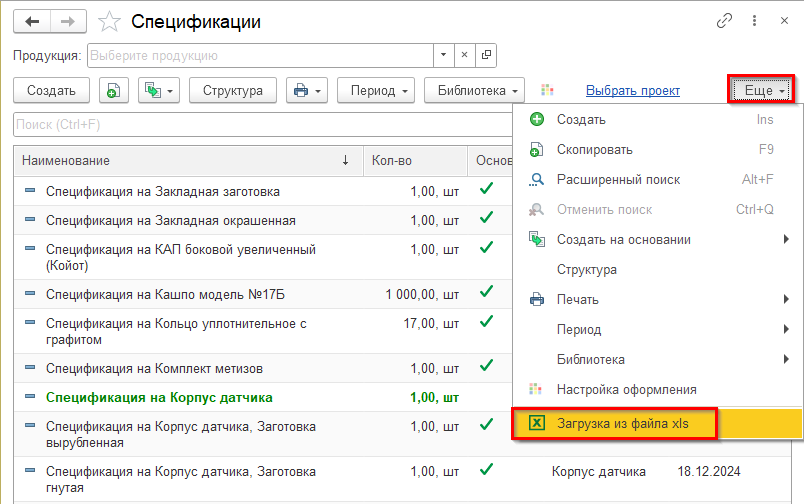Click the Выбрать проект link
The width and height of the screenshot is (804, 504).
632,90
